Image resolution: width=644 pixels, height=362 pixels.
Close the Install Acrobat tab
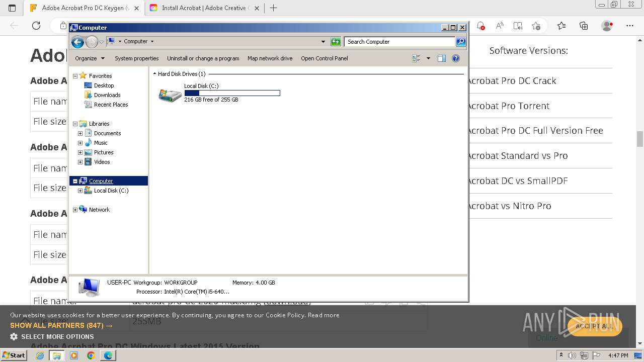point(257,8)
